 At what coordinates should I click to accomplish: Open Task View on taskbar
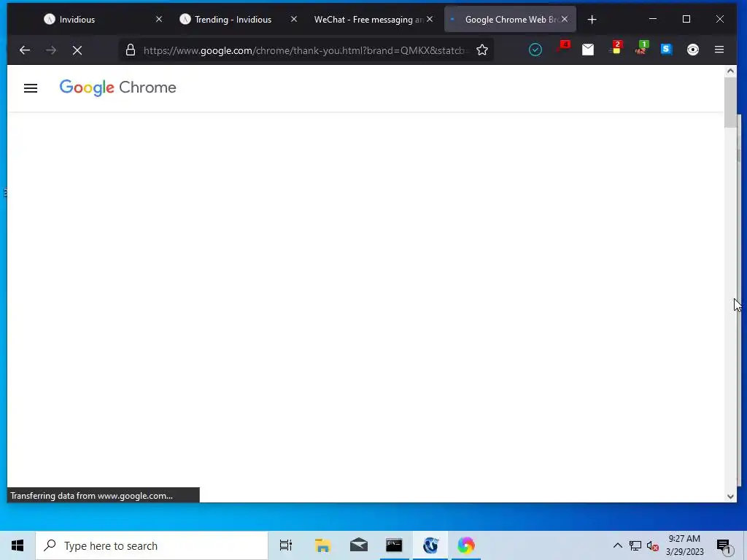tap(286, 545)
